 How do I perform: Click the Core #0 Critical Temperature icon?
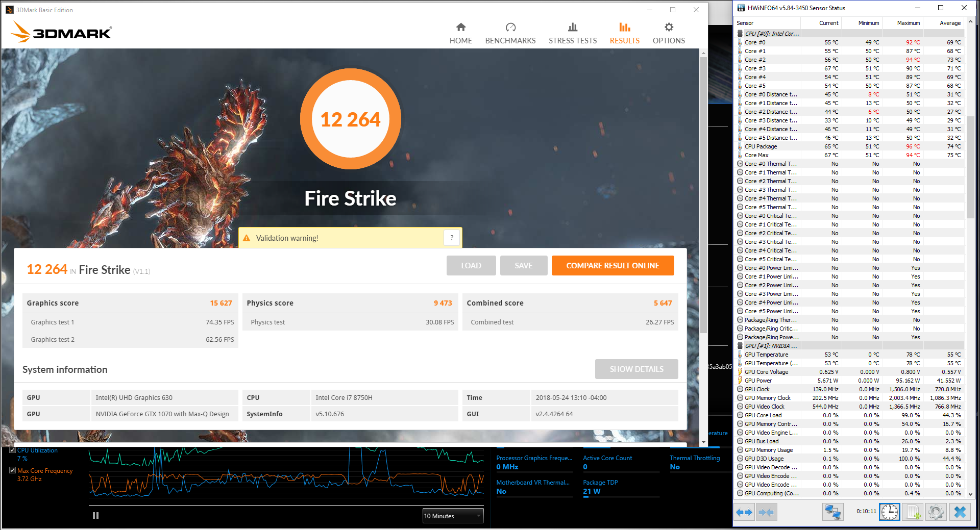tap(740, 216)
